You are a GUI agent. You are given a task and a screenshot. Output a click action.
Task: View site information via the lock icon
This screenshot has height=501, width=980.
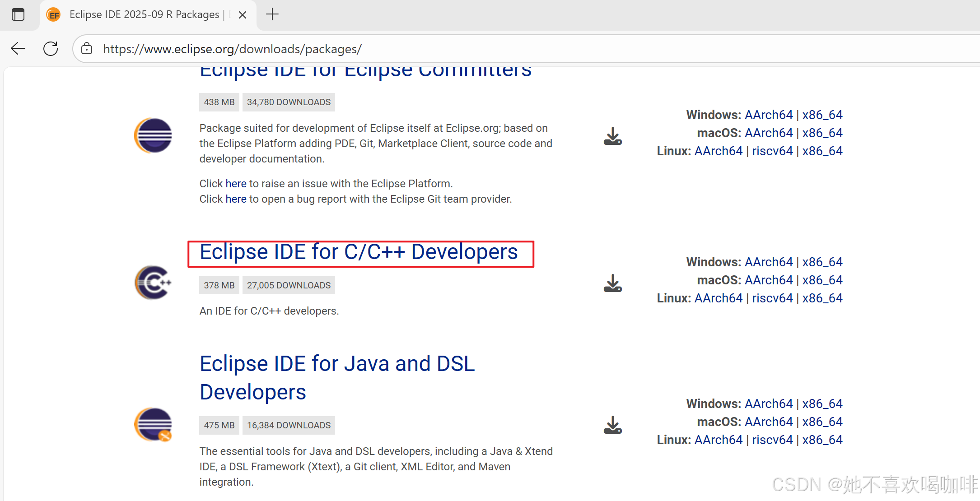point(87,49)
